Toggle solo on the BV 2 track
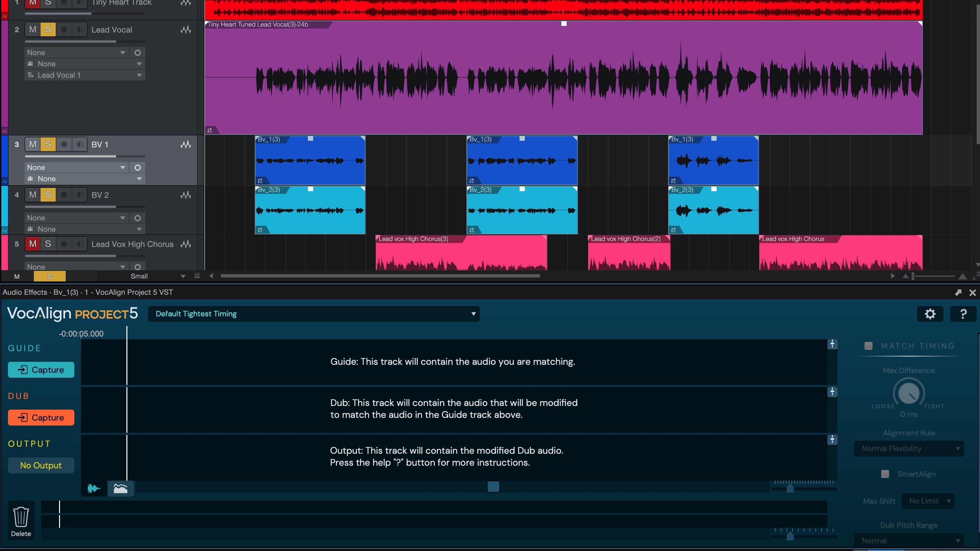 click(x=48, y=195)
